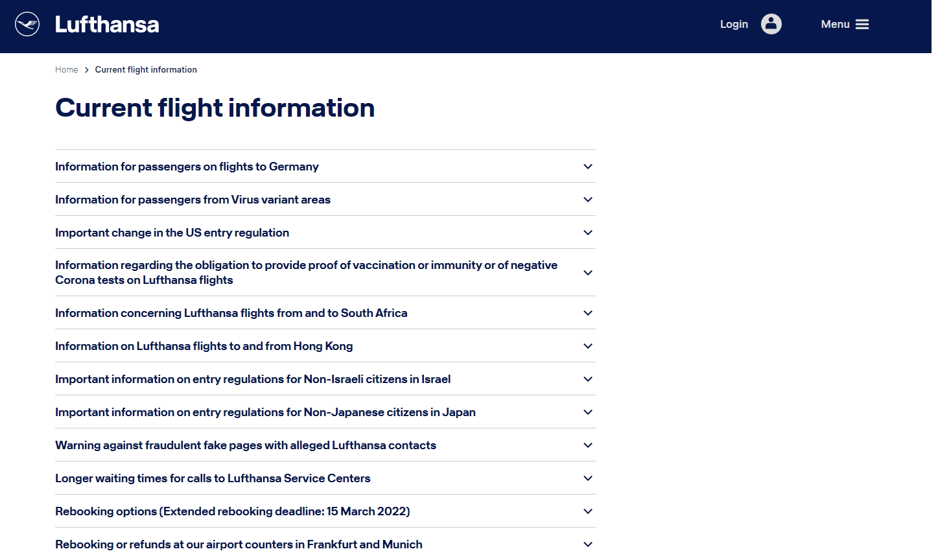Open 'Non-Israeli citizens in Israel' heading

coord(253,379)
